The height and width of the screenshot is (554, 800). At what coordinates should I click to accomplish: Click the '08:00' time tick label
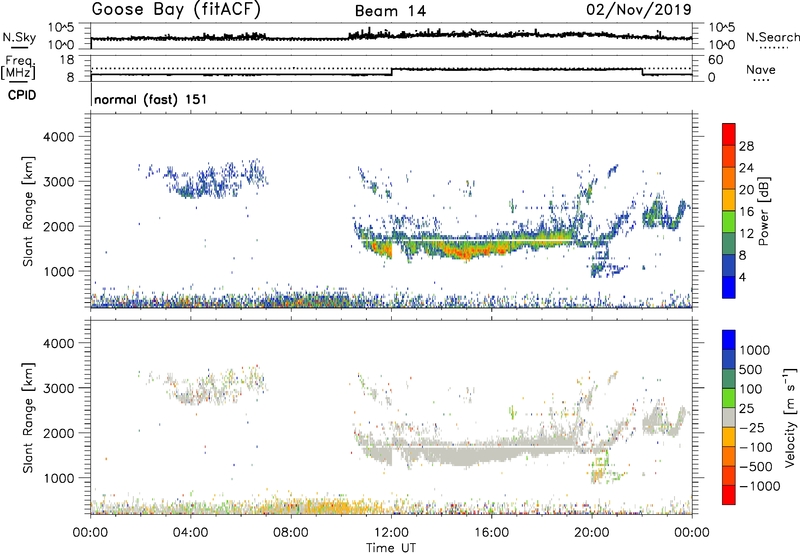pos(290,533)
